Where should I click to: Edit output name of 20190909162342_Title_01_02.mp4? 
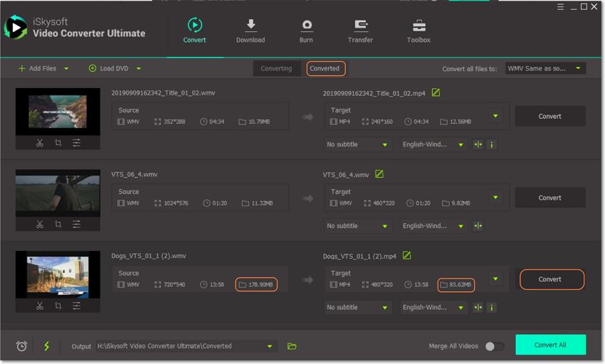click(x=436, y=93)
